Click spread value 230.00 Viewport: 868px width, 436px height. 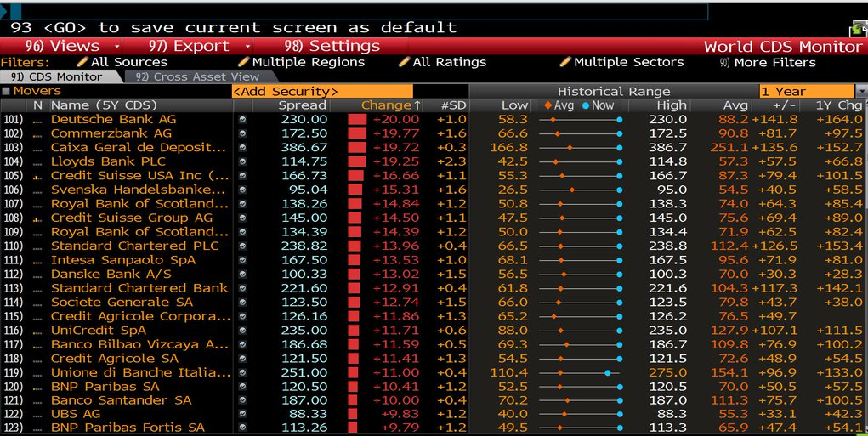pos(304,120)
